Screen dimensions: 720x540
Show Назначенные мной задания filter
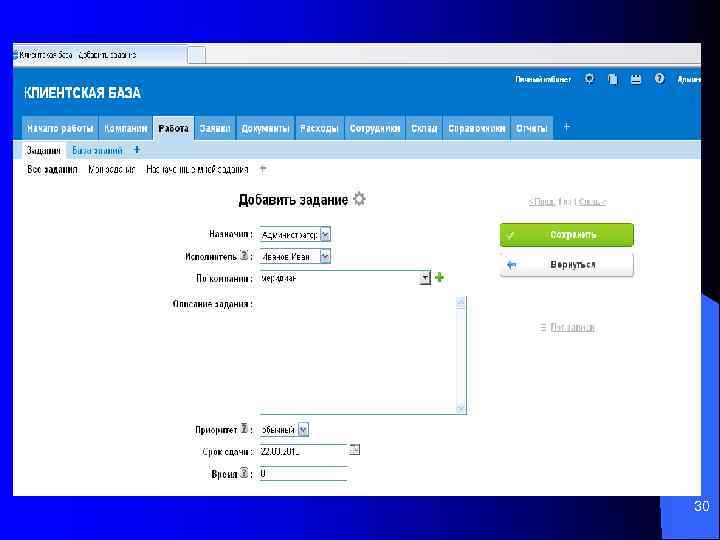[x=197, y=169]
